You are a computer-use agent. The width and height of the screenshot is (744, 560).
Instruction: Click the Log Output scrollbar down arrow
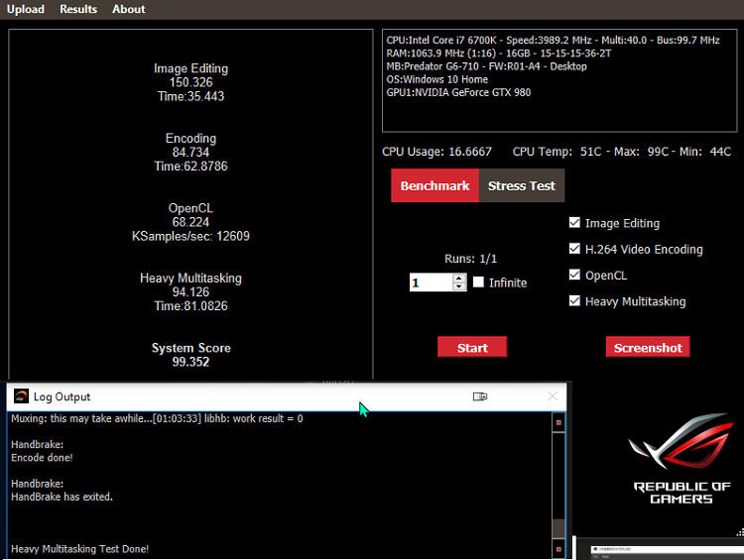[558, 549]
